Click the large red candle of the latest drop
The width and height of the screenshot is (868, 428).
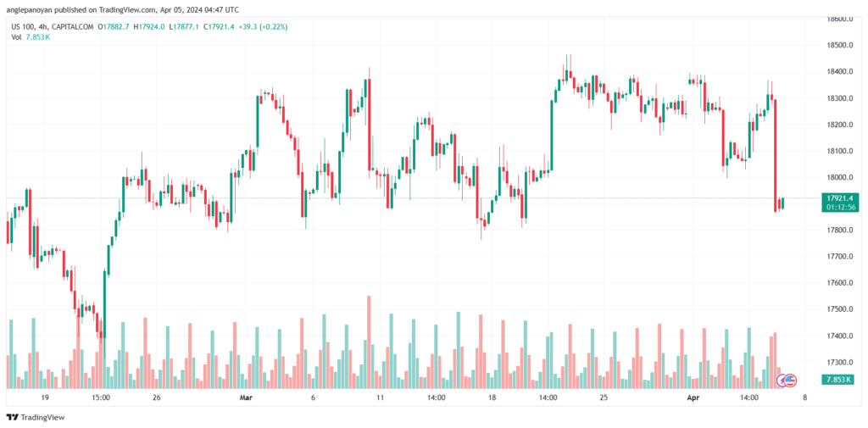[776, 153]
